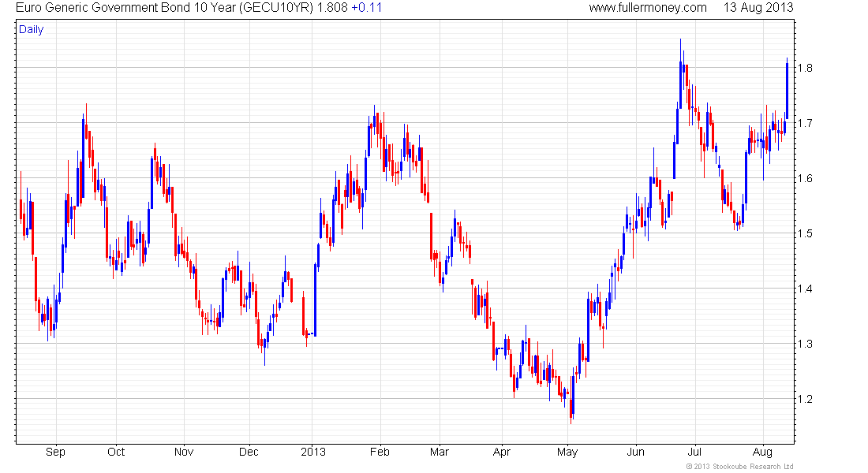This screenshot has width=868, height=473.
Task: Open the www.fullermoney.com text
Action: (x=648, y=8)
